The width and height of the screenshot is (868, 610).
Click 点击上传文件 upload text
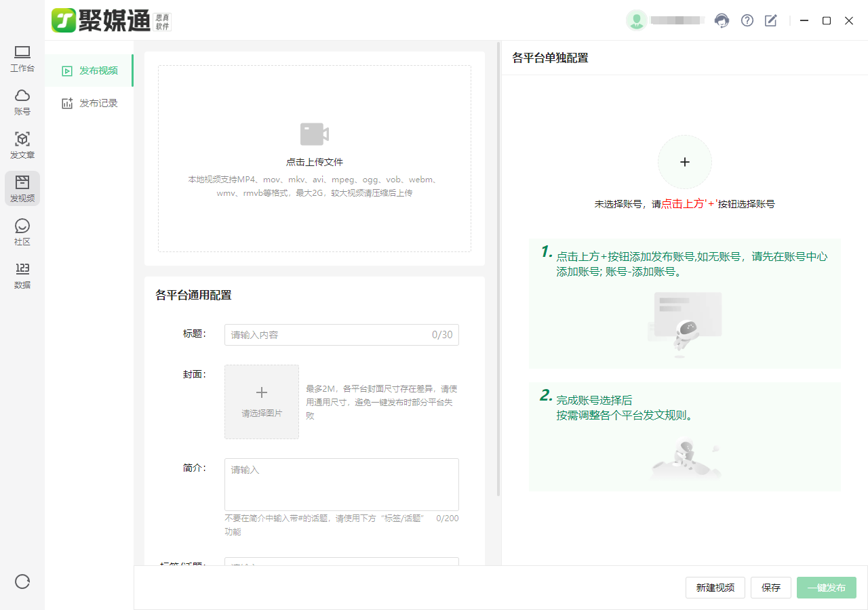315,162
